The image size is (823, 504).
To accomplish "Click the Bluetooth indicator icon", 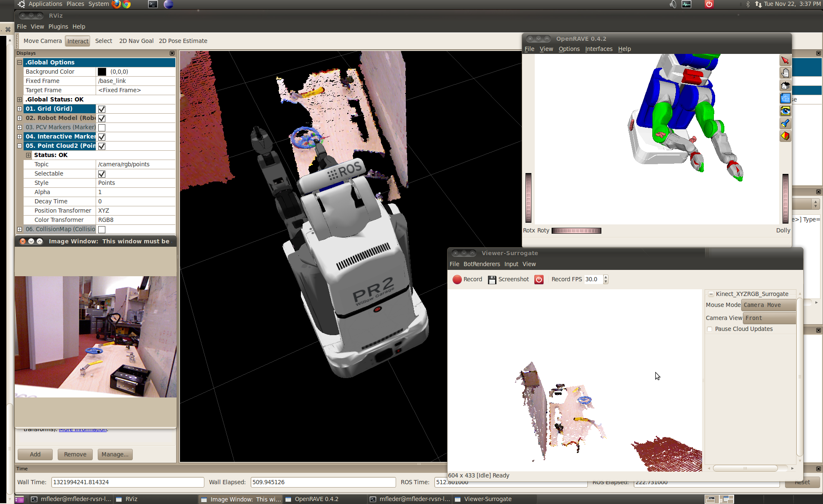I will [748, 4].
